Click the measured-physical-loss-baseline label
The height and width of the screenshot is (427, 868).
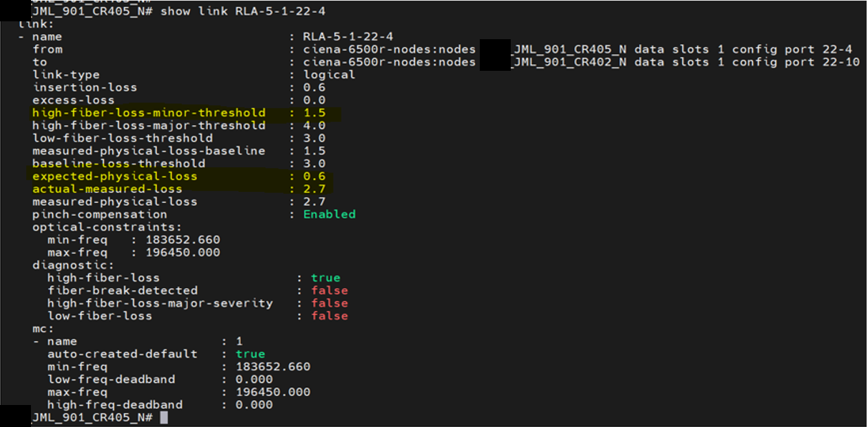(x=149, y=151)
